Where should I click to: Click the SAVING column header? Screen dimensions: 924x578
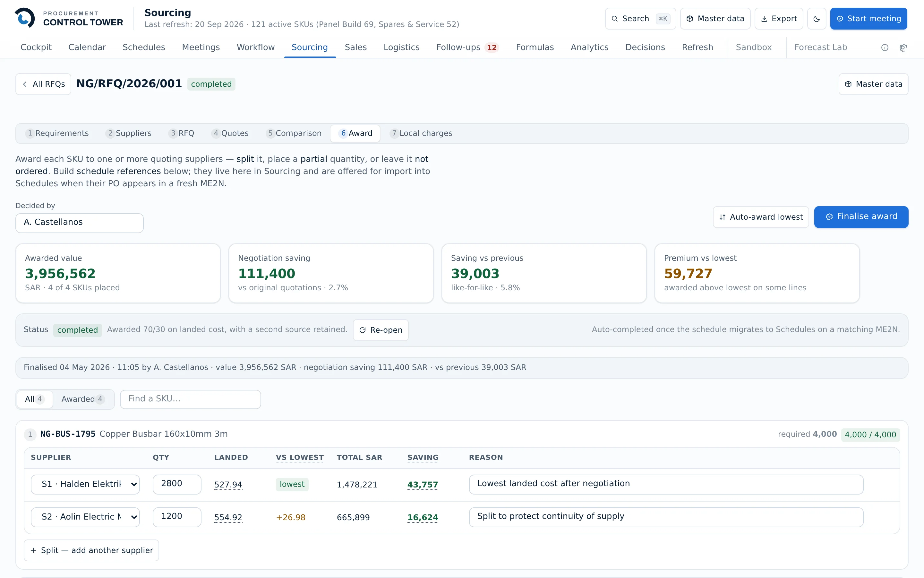(423, 458)
